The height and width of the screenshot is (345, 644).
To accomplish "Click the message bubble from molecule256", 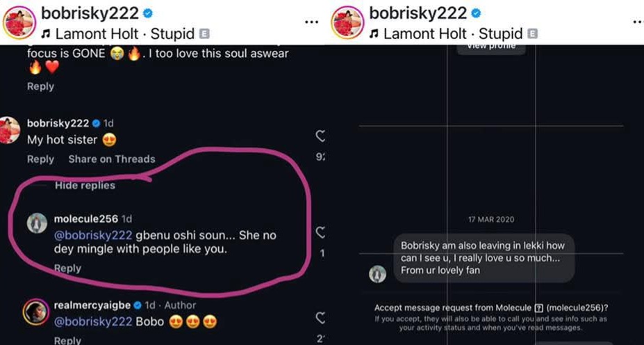I will pos(483,258).
